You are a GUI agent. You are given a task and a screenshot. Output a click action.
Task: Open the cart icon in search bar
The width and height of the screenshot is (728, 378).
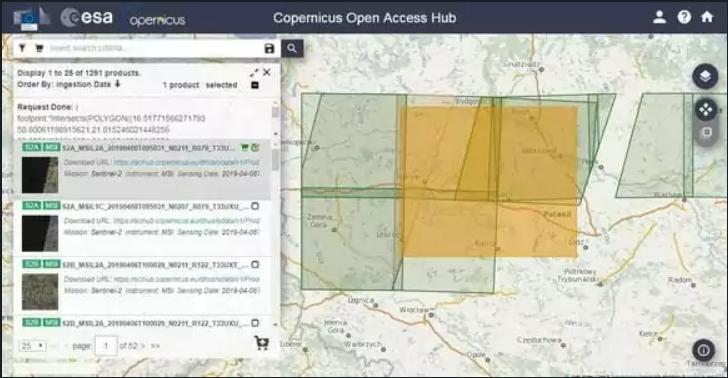tap(39, 48)
